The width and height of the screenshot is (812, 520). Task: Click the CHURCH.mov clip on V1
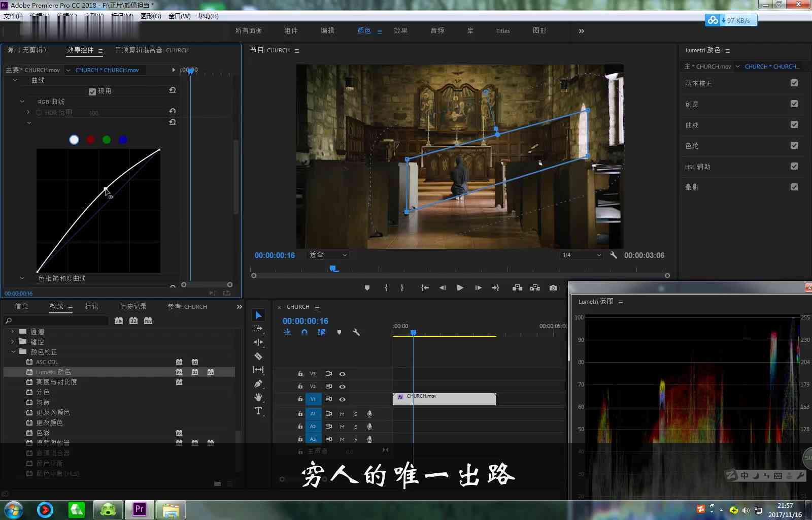445,399
